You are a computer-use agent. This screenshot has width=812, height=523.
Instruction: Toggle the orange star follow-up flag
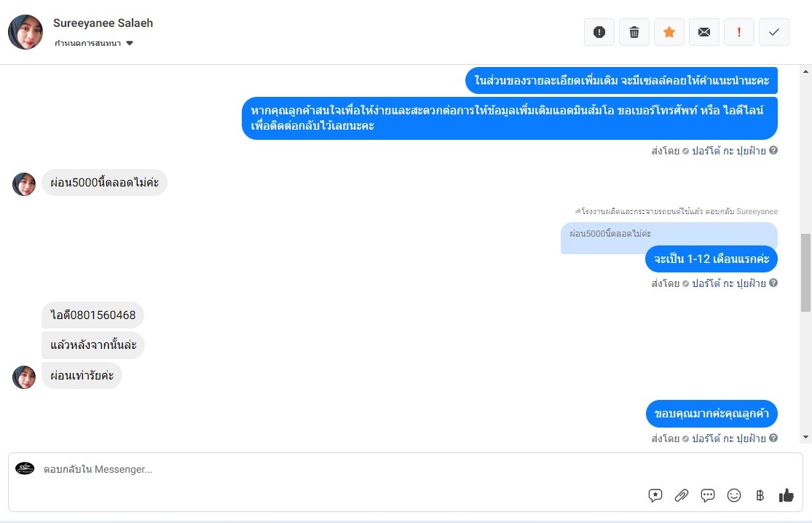[669, 32]
